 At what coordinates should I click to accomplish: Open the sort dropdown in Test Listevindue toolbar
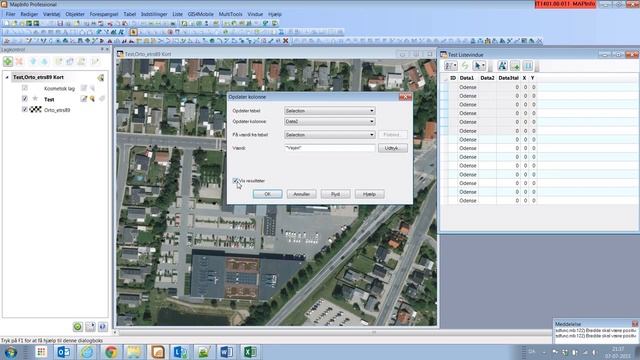coord(451,66)
